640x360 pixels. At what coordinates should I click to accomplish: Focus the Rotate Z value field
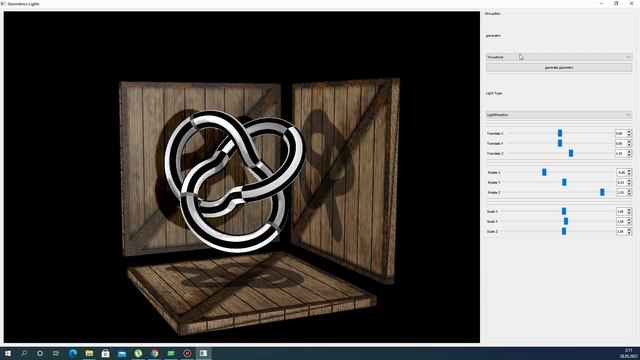point(621,192)
